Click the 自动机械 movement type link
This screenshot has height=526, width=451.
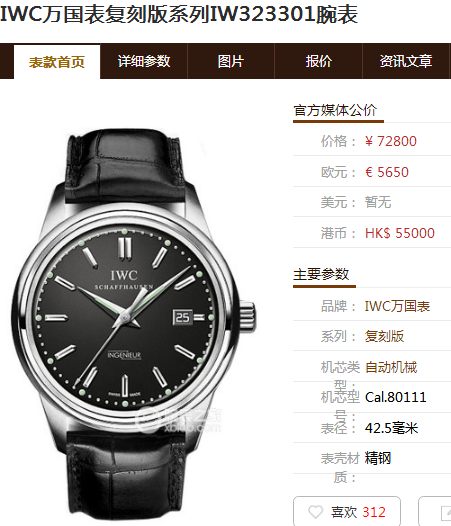pos(391,367)
